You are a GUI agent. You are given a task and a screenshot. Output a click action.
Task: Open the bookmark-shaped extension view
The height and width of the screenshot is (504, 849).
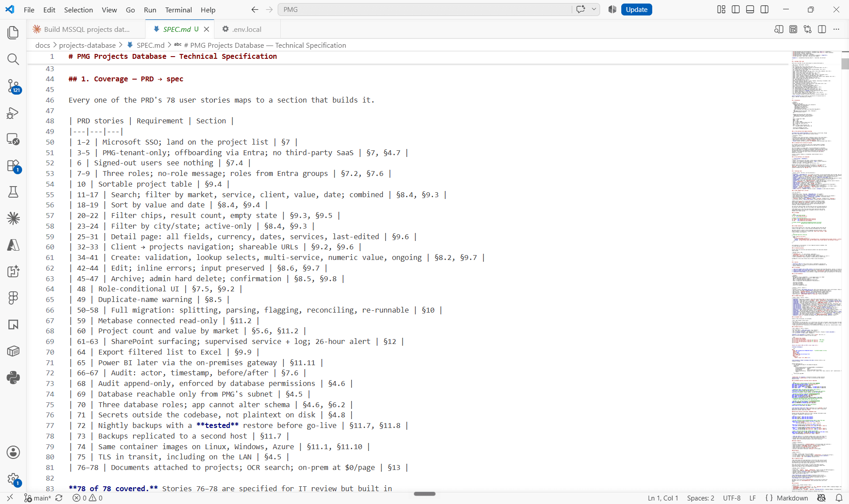click(x=13, y=325)
